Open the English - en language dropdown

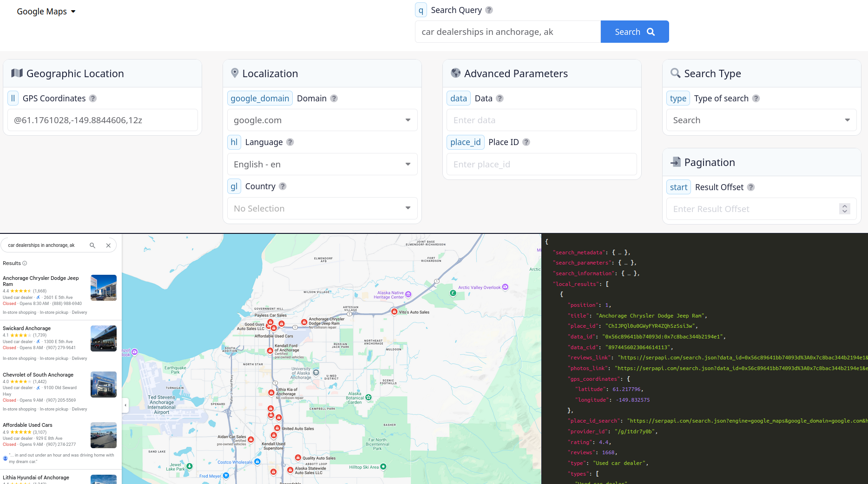pos(322,164)
